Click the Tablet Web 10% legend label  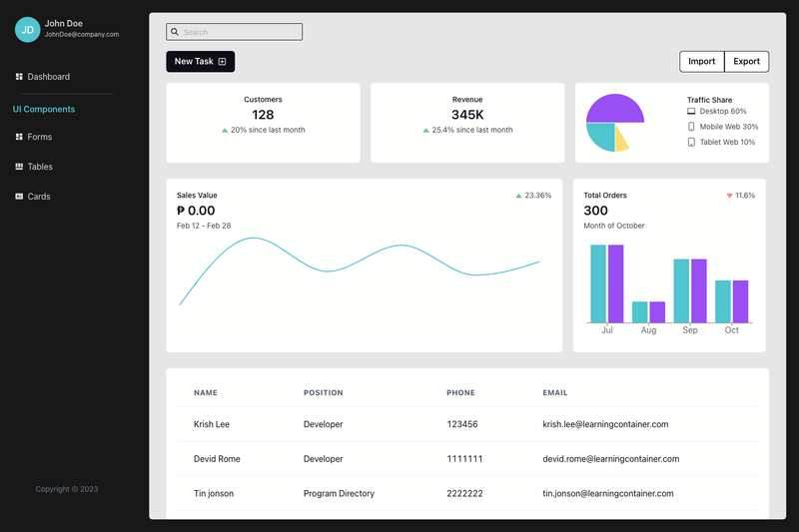click(727, 142)
